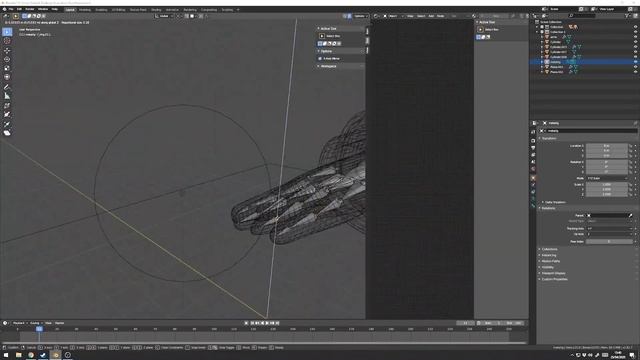Toggle the lock next to Location X

(x=631, y=146)
